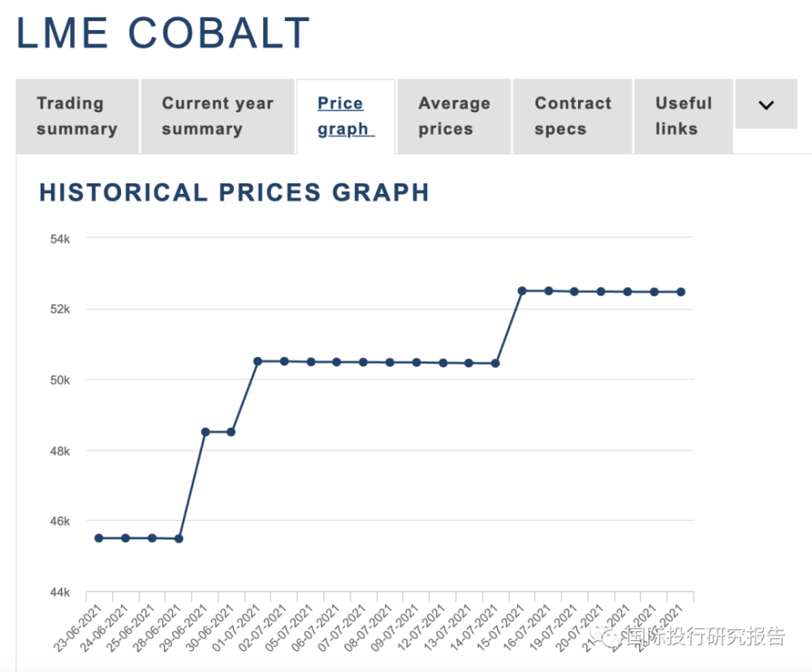
Task: Select the 14-07-2021 data point before the jump
Action: pos(495,363)
